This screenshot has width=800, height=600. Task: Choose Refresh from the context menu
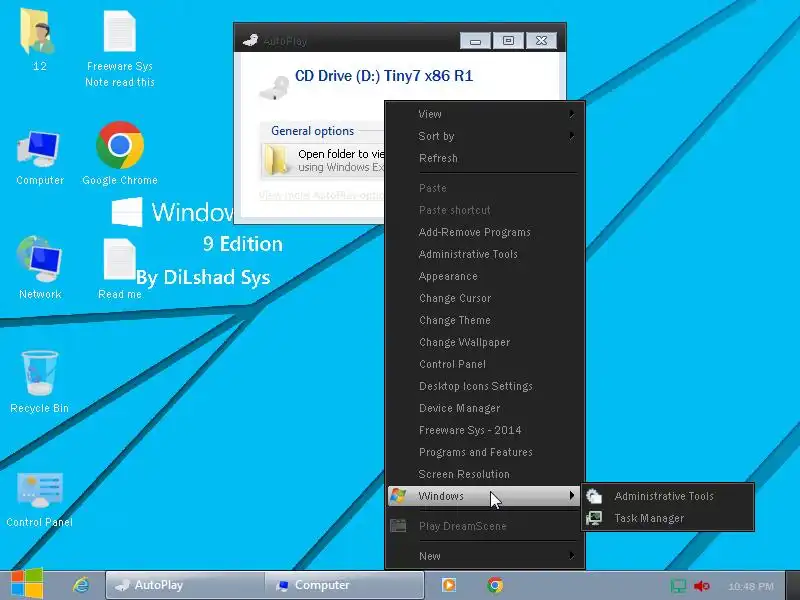(x=484, y=158)
